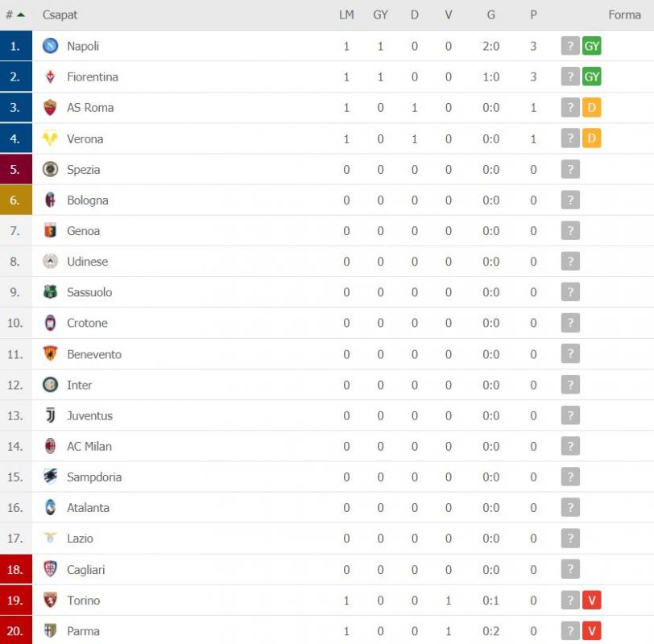Open the Atalanta team link
The image size is (654, 644).
coord(88,508)
